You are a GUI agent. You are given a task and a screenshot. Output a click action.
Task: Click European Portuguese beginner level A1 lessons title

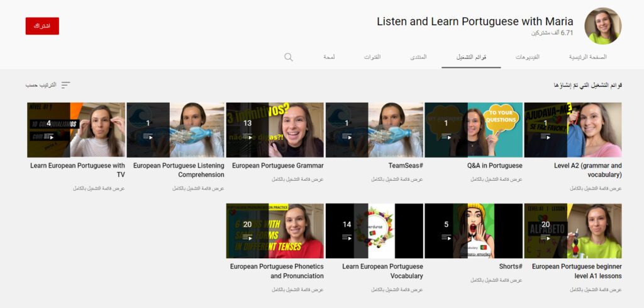pyautogui.click(x=577, y=271)
